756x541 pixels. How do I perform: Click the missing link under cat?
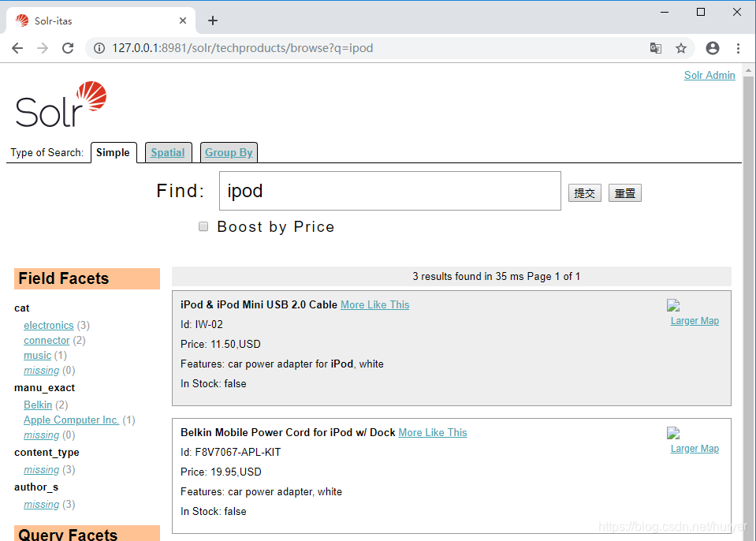[42, 371]
